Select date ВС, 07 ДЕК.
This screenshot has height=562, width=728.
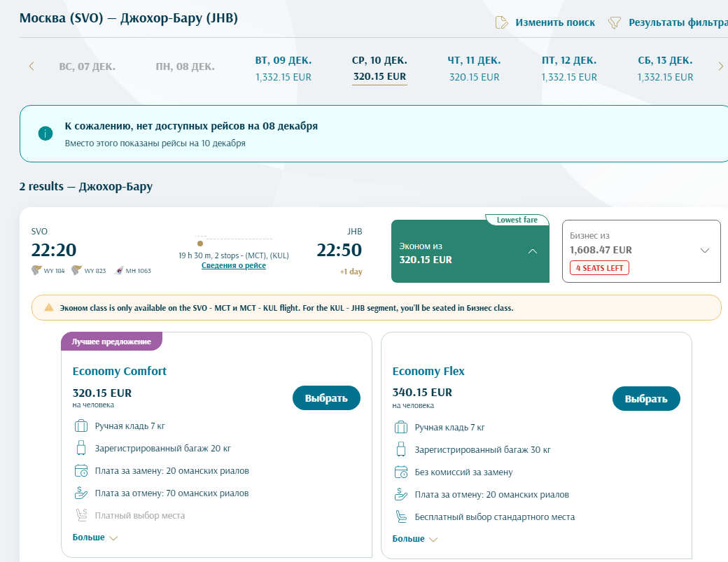point(87,66)
